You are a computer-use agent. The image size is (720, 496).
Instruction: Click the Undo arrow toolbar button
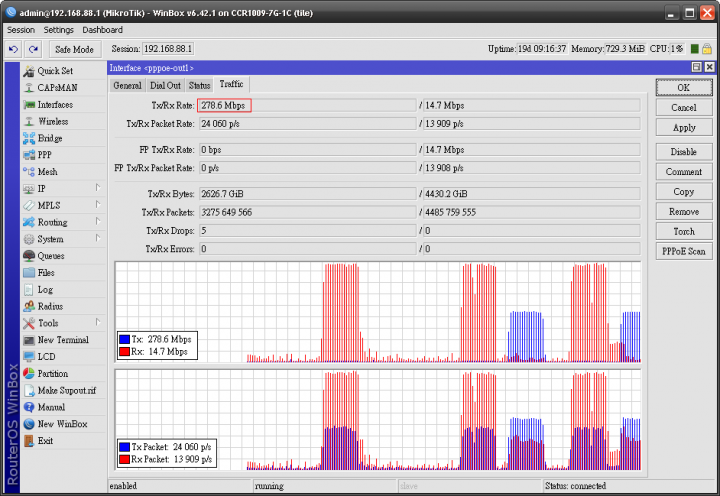pyautogui.click(x=13, y=49)
